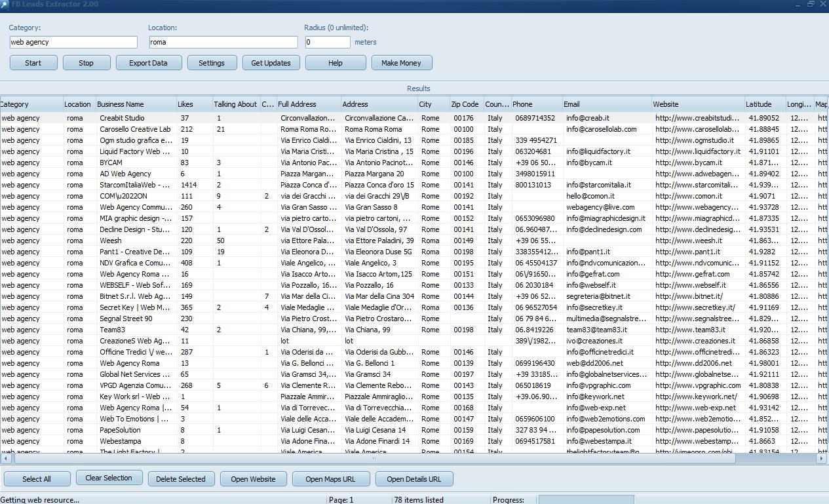
Task: Click the horizontal scrollbar's right arrow
Action: [x=822, y=459]
